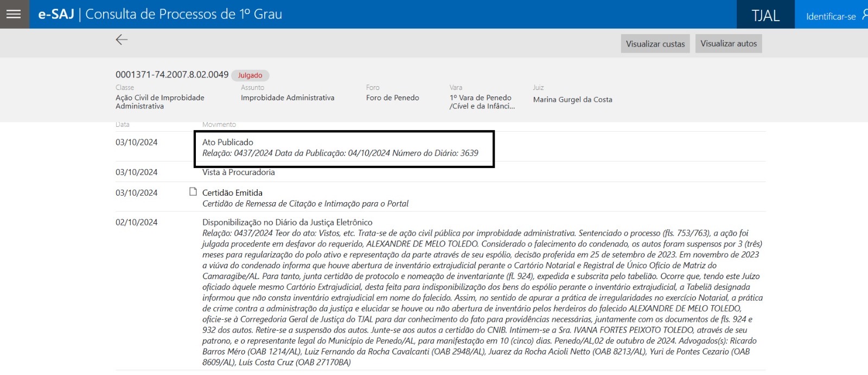Click the Julgado status badge
This screenshot has width=868, height=375.
pos(250,75)
